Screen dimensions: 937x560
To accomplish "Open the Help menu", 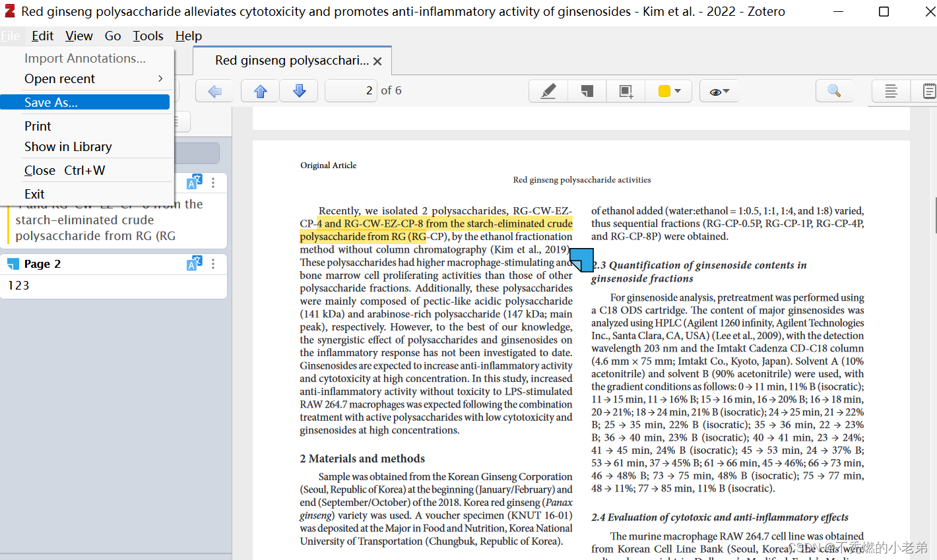I will tap(189, 36).
